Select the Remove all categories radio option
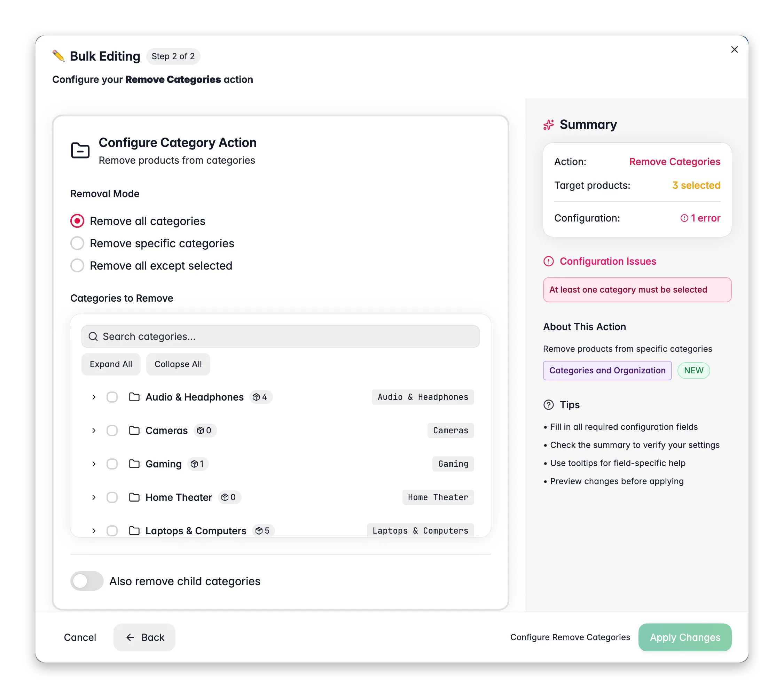This screenshot has height=698, width=784. point(78,221)
